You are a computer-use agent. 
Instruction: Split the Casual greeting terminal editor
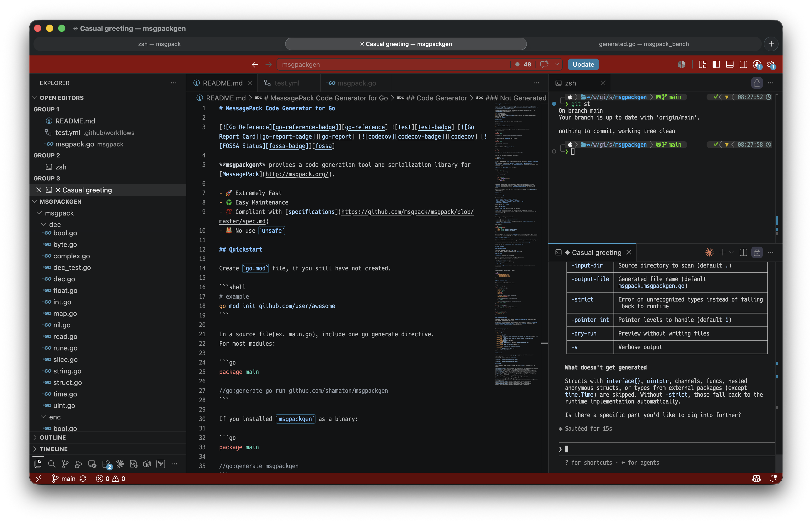743,252
